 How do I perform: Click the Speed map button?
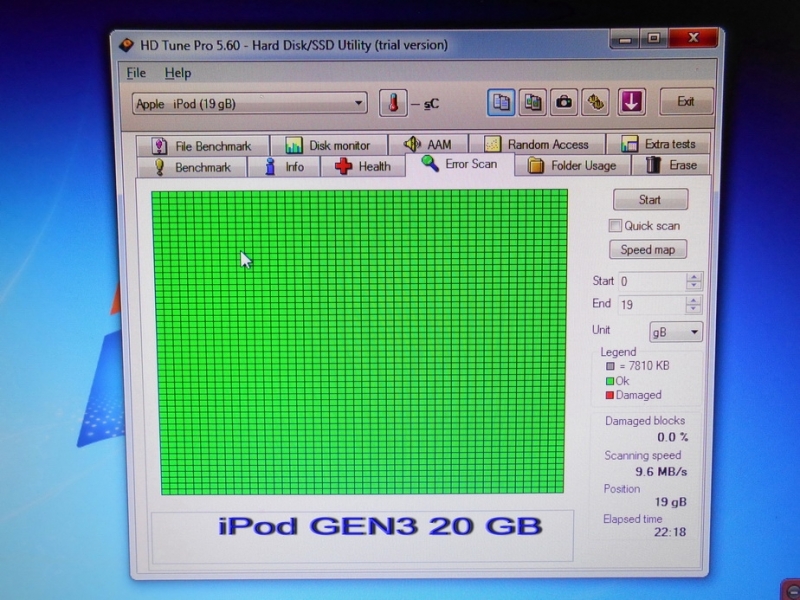pos(648,250)
